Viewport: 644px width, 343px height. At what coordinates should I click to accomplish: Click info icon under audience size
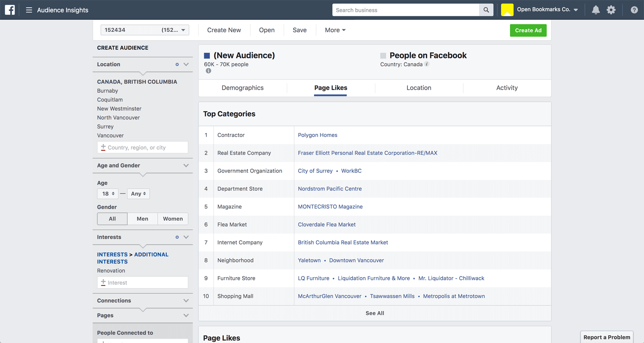click(x=208, y=71)
